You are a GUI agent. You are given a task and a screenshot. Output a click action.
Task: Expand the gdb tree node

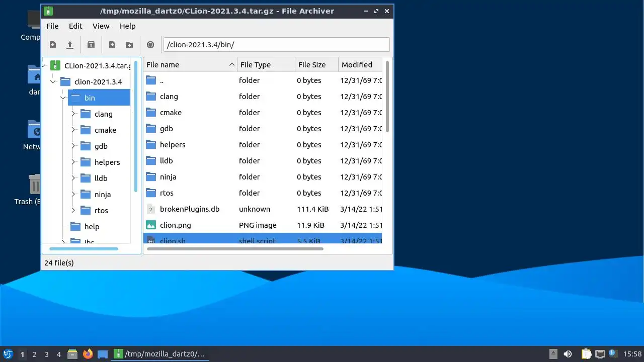[x=73, y=146]
